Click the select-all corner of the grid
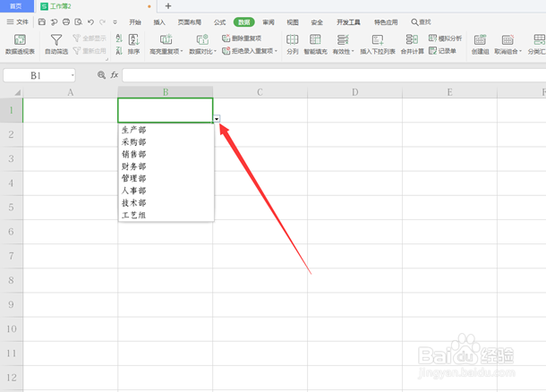 coord(11,92)
